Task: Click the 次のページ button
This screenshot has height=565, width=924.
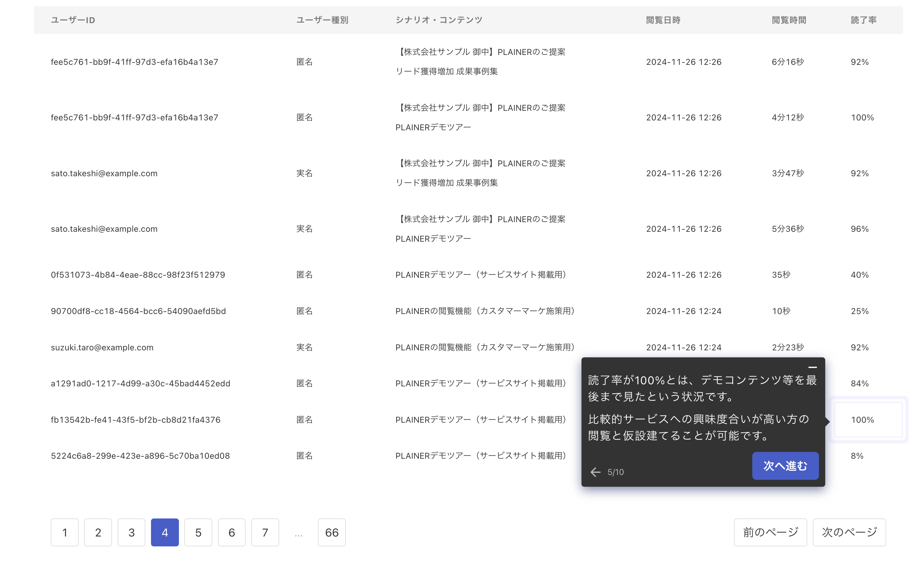Action: click(x=849, y=532)
